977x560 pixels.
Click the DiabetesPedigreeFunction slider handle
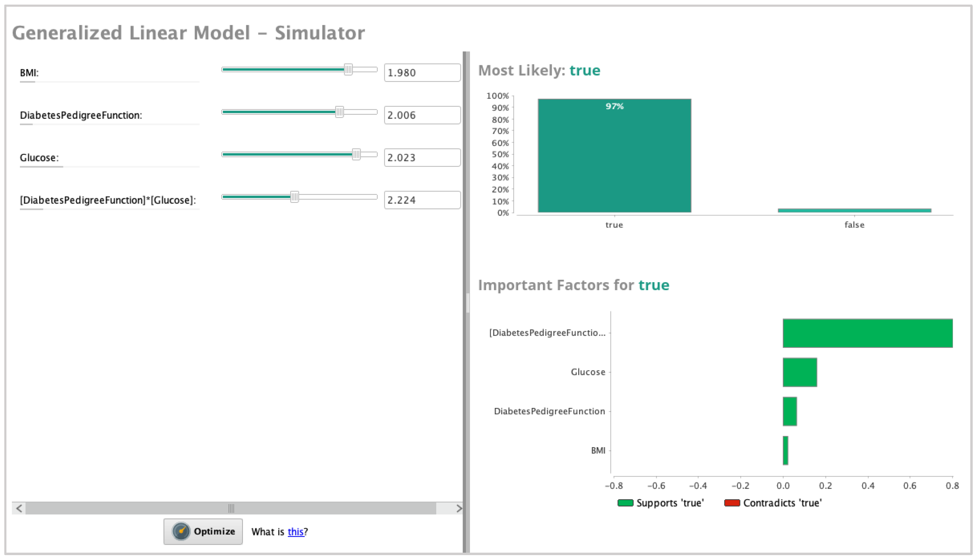tap(339, 112)
